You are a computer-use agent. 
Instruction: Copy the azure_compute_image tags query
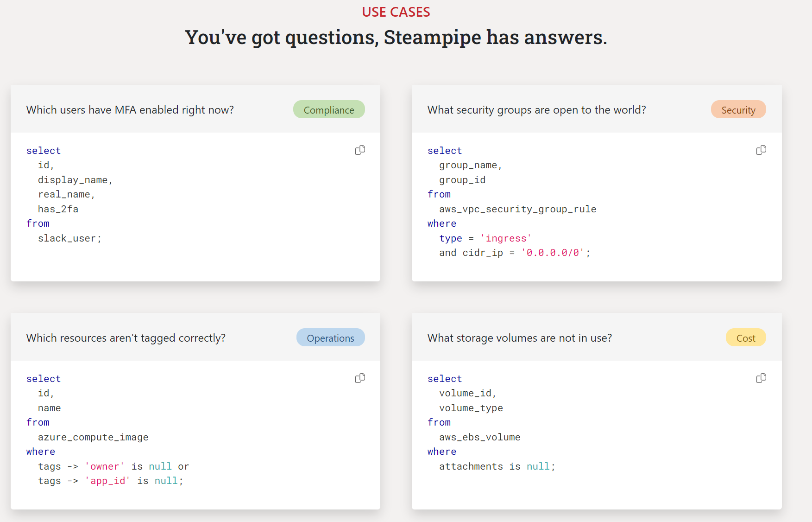(x=360, y=378)
